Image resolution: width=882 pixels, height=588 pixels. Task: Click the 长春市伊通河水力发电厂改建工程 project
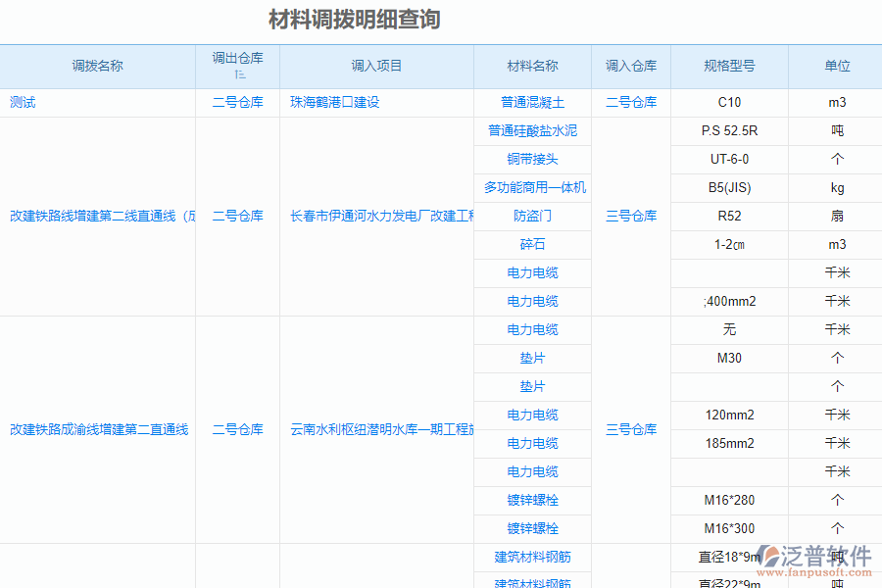point(377,217)
